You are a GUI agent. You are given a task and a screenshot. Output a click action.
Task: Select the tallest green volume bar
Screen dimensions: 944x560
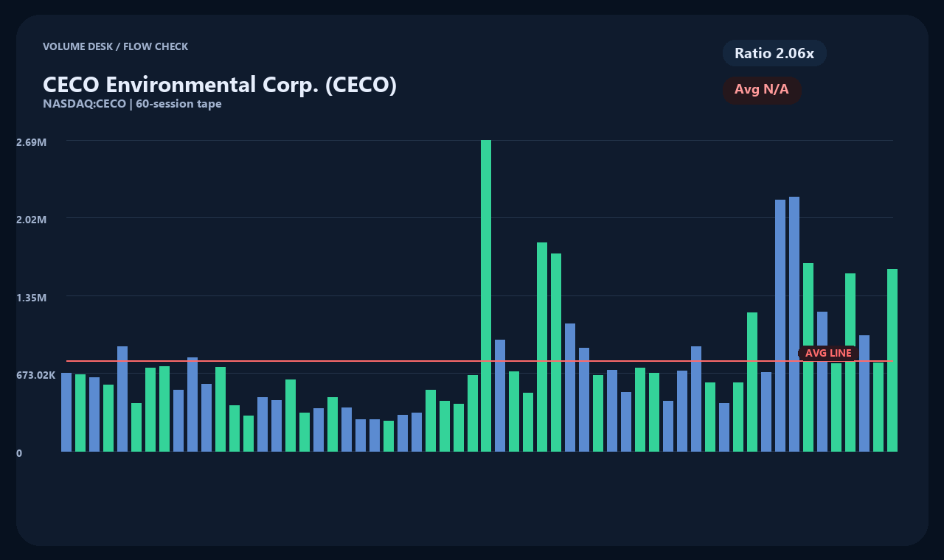(486, 295)
